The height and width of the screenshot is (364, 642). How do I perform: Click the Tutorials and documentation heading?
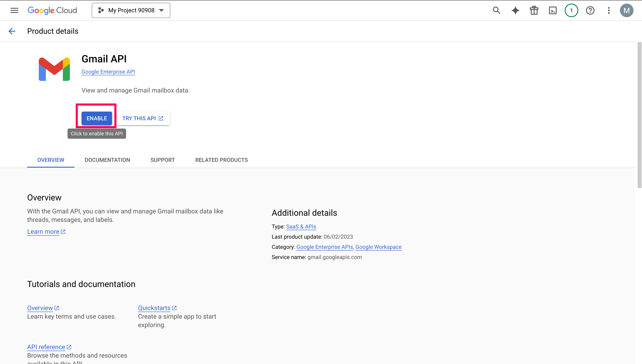tap(81, 284)
